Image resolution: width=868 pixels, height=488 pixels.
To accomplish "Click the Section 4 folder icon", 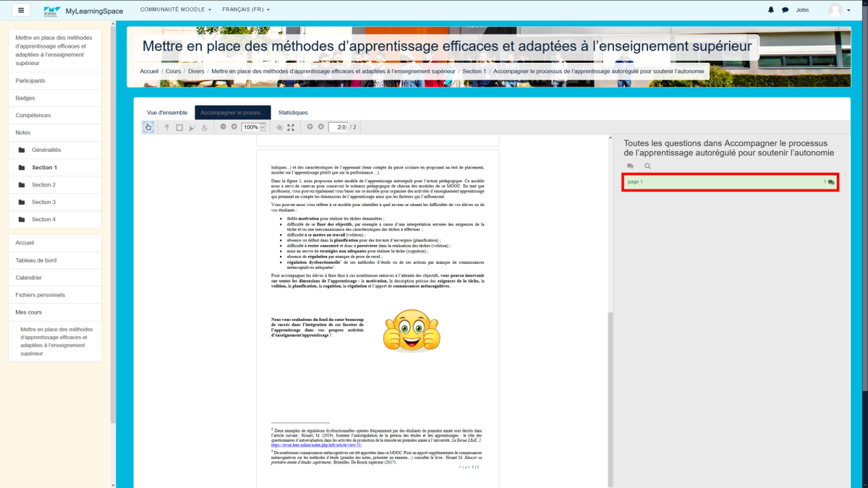I will pyautogui.click(x=22, y=220).
